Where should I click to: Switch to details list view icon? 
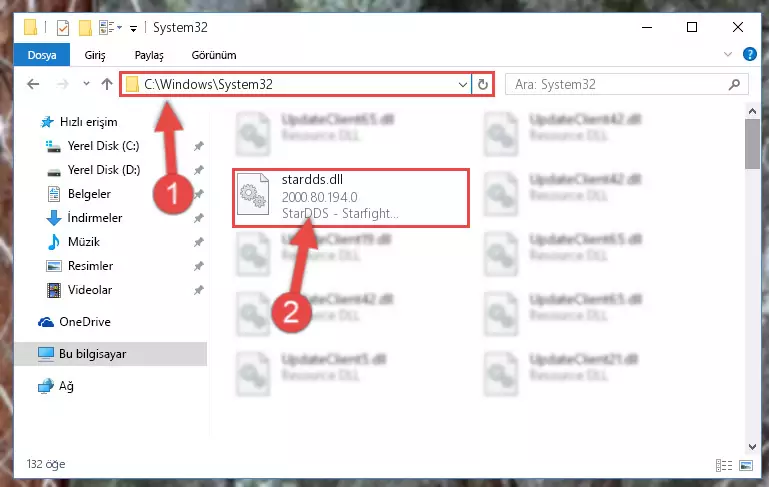pyautogui.click(x=724, y=465)
